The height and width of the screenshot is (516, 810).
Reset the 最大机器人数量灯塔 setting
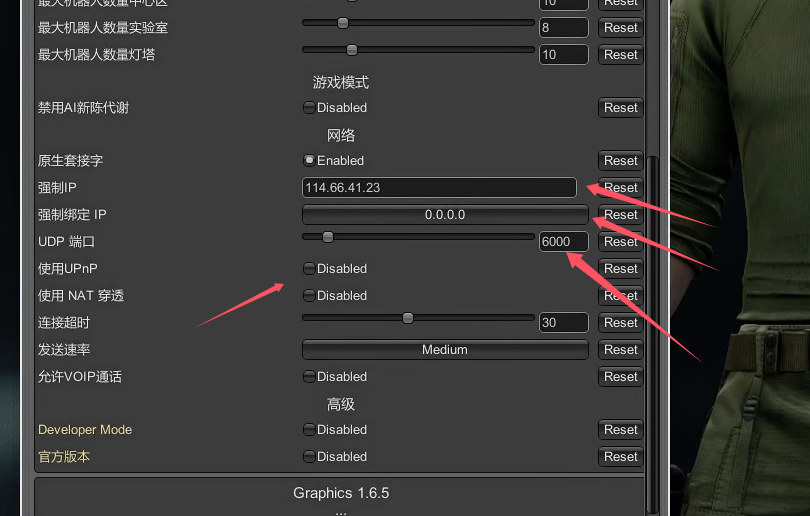tap(620, 55)
